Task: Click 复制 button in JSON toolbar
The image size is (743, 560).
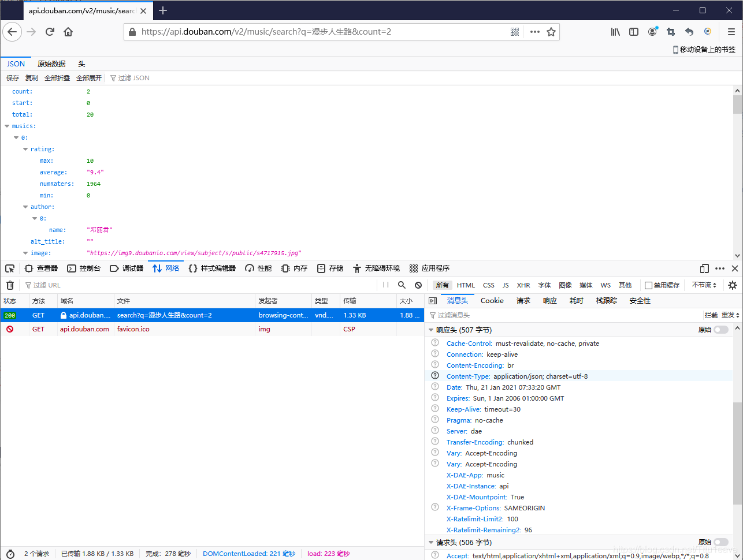Action: 32,78
